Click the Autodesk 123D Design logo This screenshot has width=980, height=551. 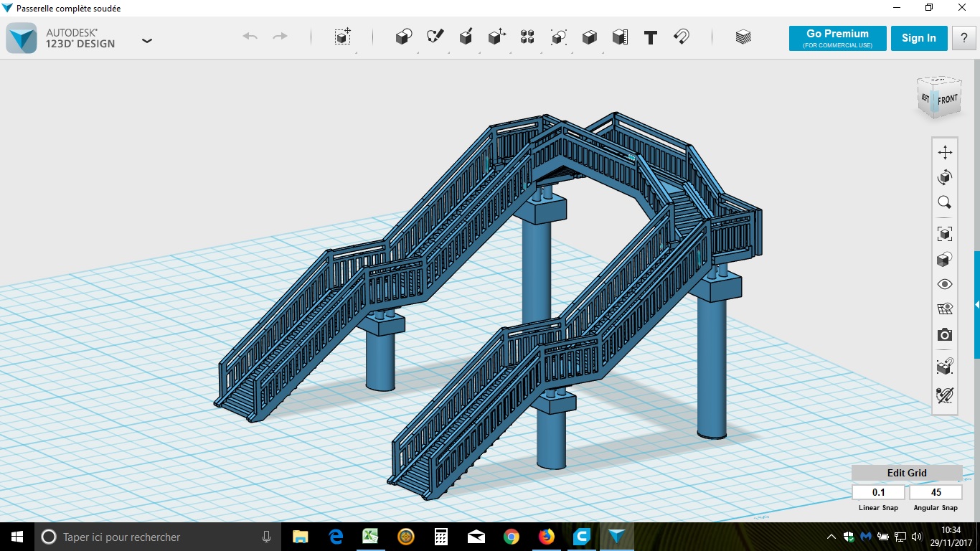(x=22, y=38)
